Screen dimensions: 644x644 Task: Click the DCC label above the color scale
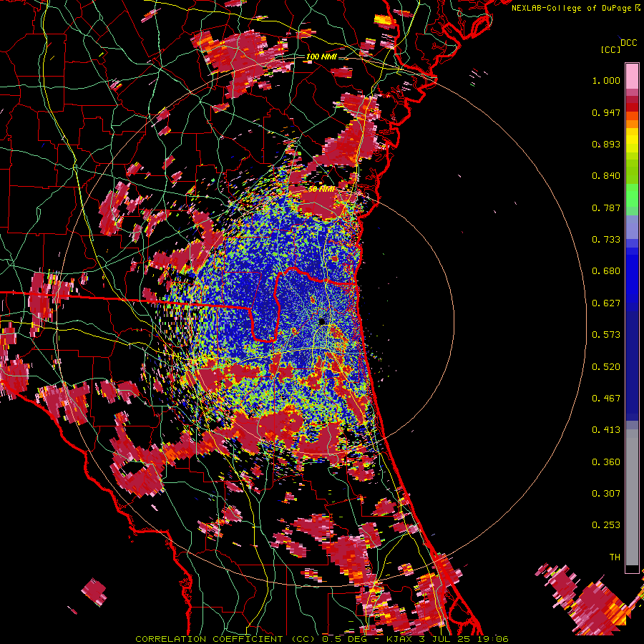coord(628,43)
